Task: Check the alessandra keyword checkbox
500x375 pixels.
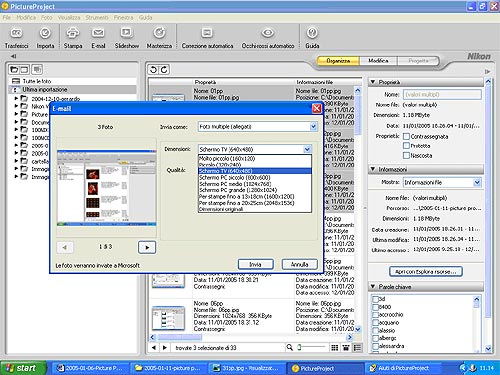Action: [x=375, y=346]
